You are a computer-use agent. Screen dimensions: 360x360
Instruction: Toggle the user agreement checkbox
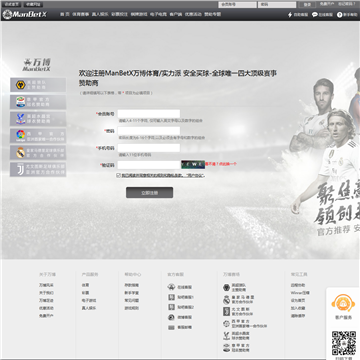click(x=118, y=175)
